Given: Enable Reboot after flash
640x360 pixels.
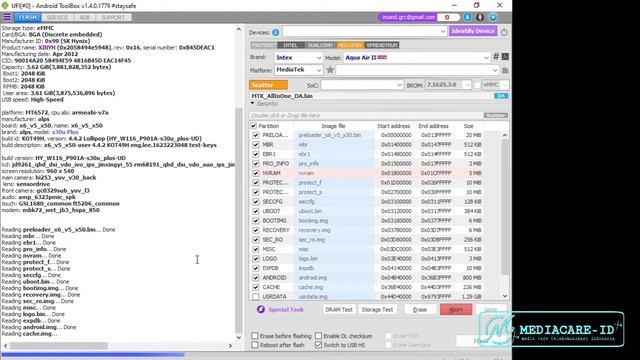Looking at the screenshot, I should [x=255, y=345].
